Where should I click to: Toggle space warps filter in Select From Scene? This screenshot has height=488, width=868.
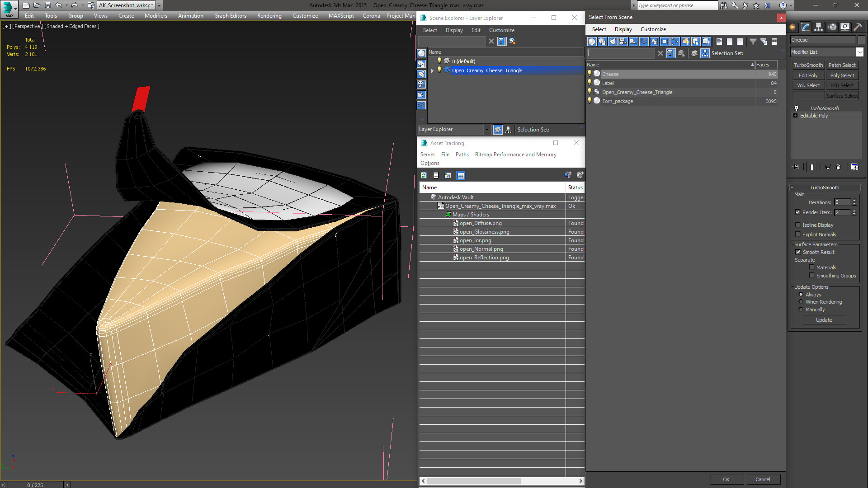(644, 42)
